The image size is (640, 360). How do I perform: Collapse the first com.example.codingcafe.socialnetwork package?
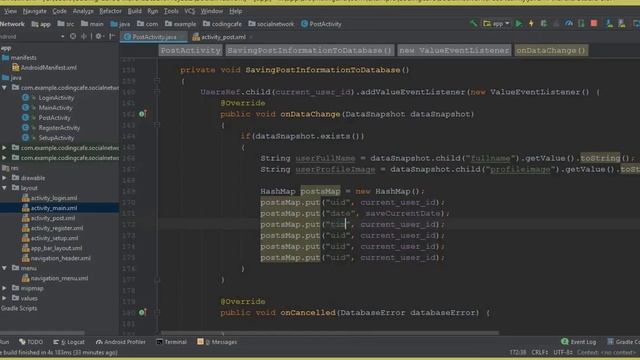coord(4,88)
